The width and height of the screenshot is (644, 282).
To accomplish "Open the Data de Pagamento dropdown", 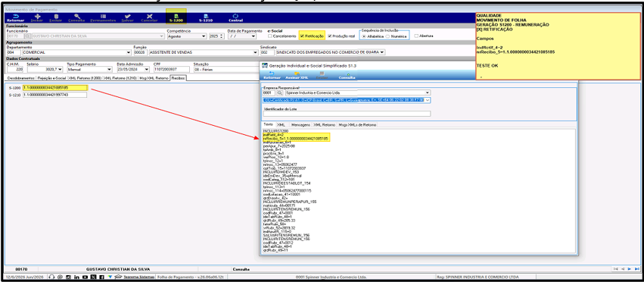I will (253, 36).
